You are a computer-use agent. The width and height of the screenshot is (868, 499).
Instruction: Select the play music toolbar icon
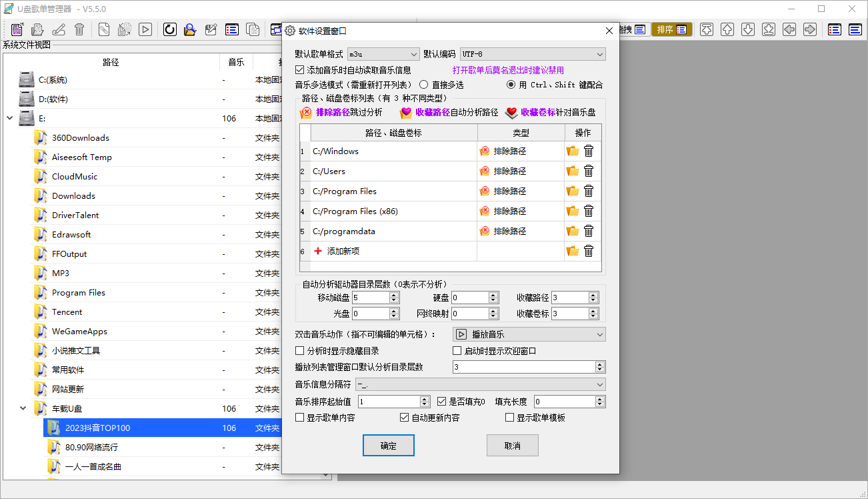pos(145,29)
